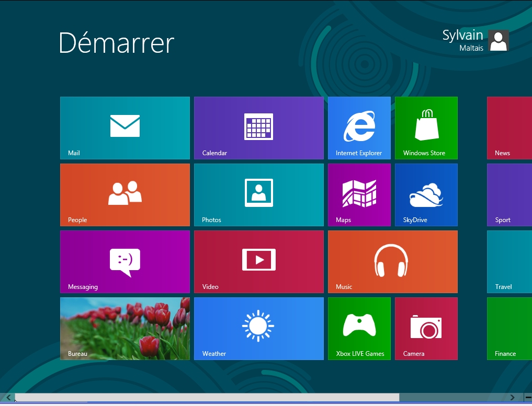The image size is (532, 406).
Task: Open the People tile
Action: point(124,195)
